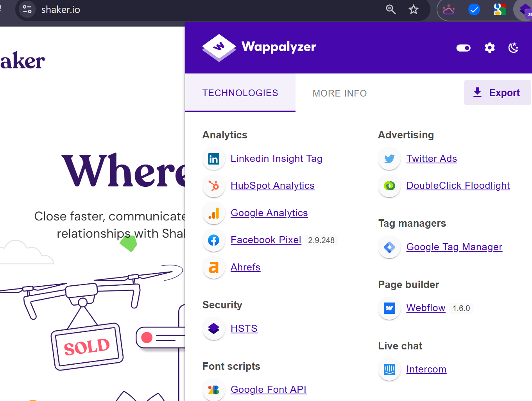532x401 pixels.
Task: Click the Google Font API icon
Action: click(x=214, y=390)
